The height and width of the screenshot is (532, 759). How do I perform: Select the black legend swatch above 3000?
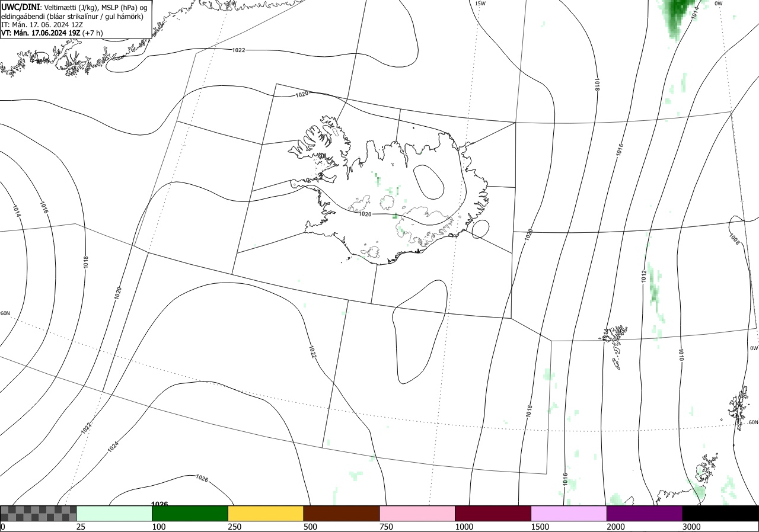coord(720,513)
